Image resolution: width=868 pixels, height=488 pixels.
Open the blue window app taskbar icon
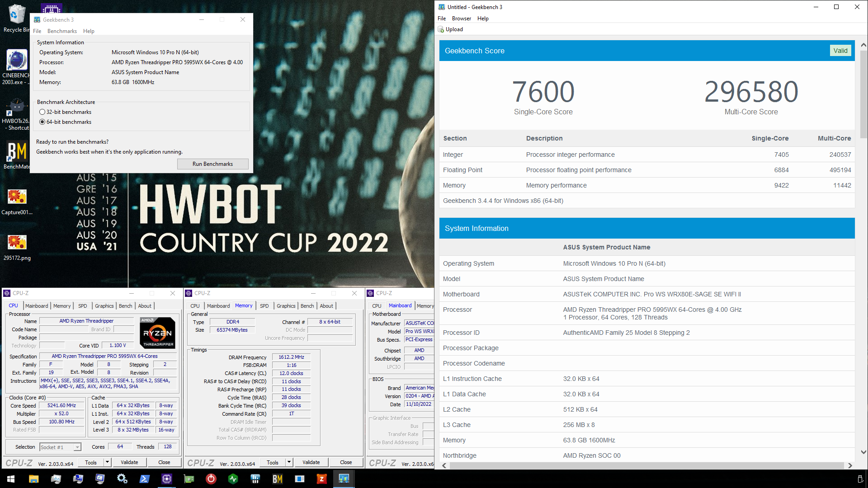click(300, 479)
